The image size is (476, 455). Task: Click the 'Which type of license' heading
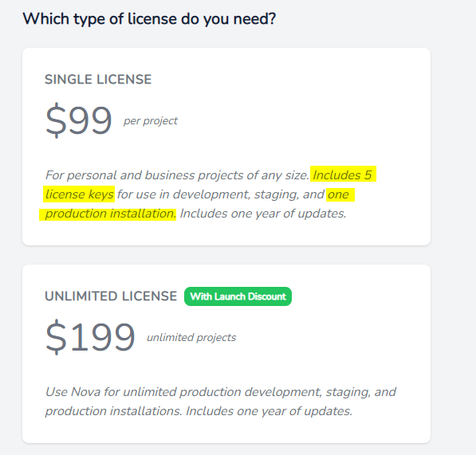149,19
